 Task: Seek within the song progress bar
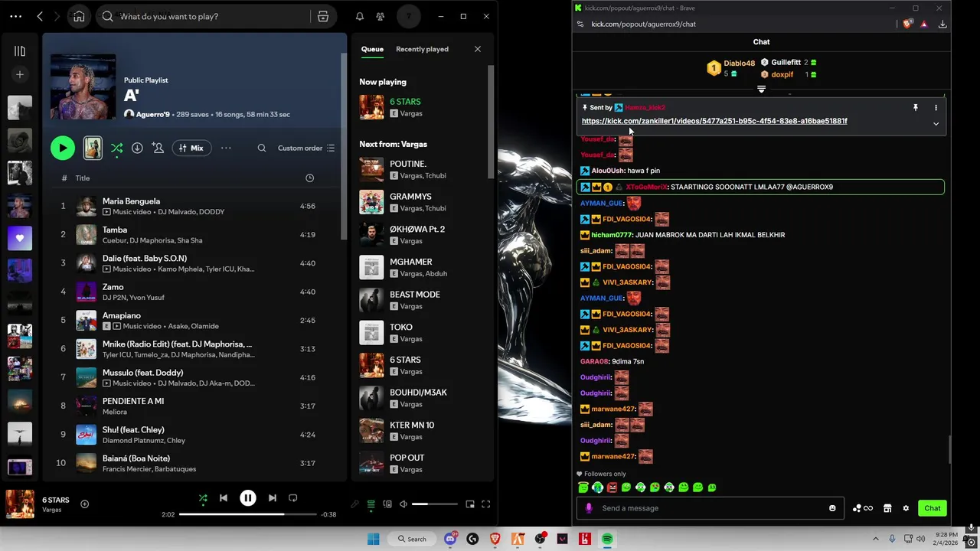(249, 514)
